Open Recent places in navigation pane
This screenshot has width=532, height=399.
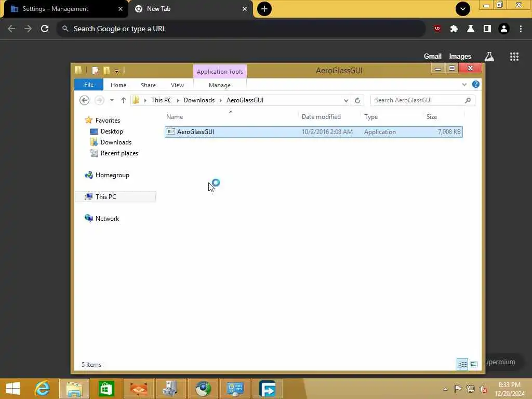(119, 153)
